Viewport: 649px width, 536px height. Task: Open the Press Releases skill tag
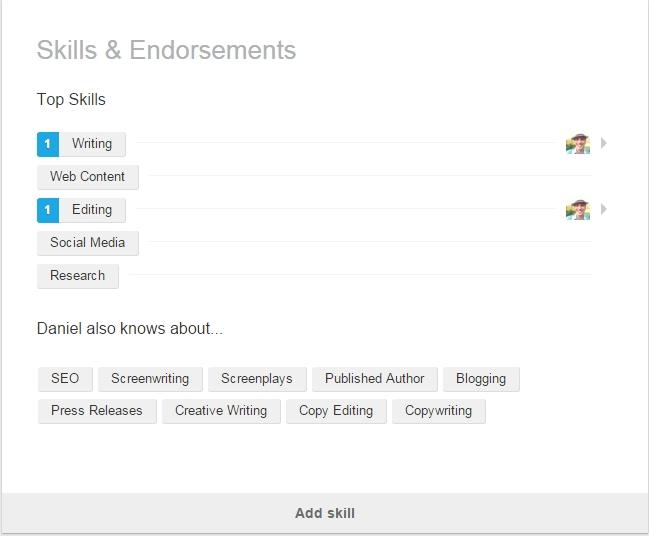point(97,411)
